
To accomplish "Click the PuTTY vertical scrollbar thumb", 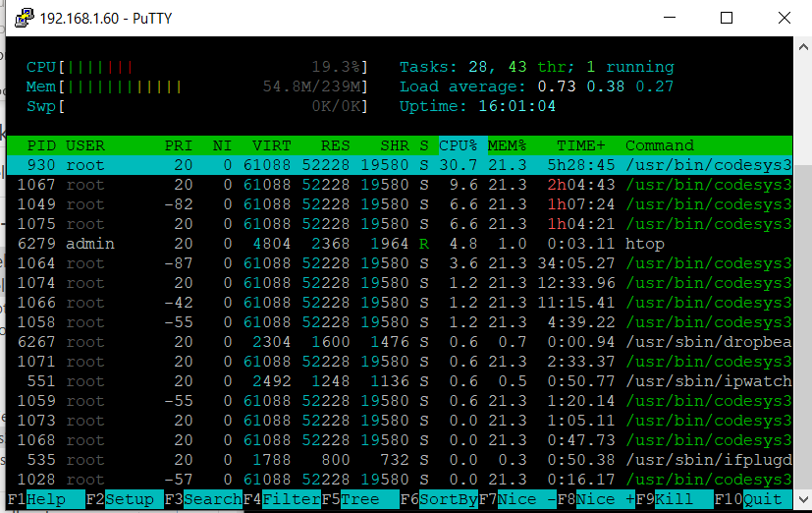I will coord(803,327).
